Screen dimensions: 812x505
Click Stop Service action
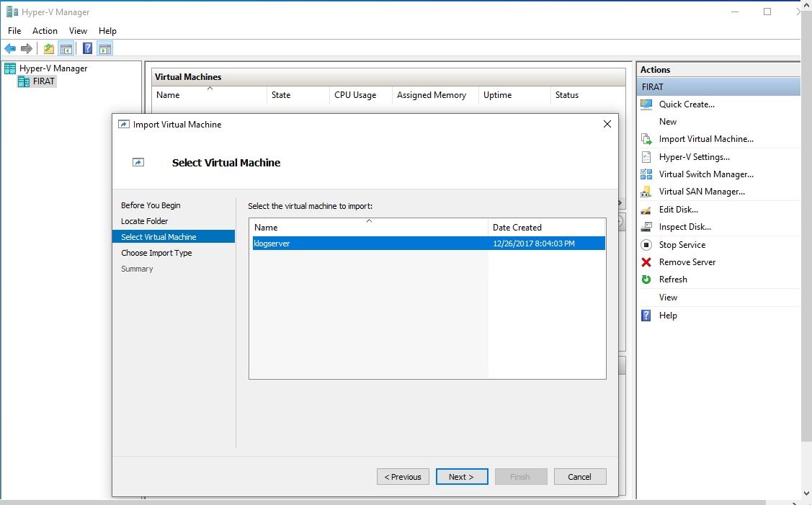(x=682, y=244)
